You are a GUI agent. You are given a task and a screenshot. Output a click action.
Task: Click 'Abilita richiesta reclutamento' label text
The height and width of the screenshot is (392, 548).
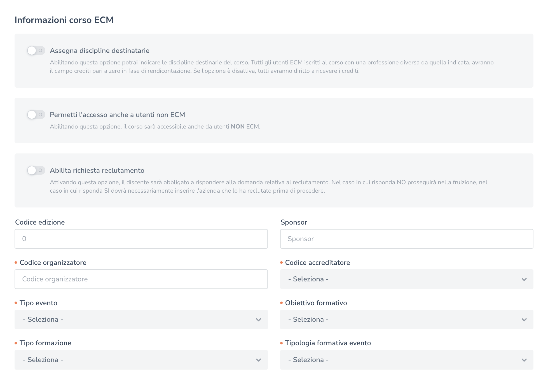click(97, 171)
